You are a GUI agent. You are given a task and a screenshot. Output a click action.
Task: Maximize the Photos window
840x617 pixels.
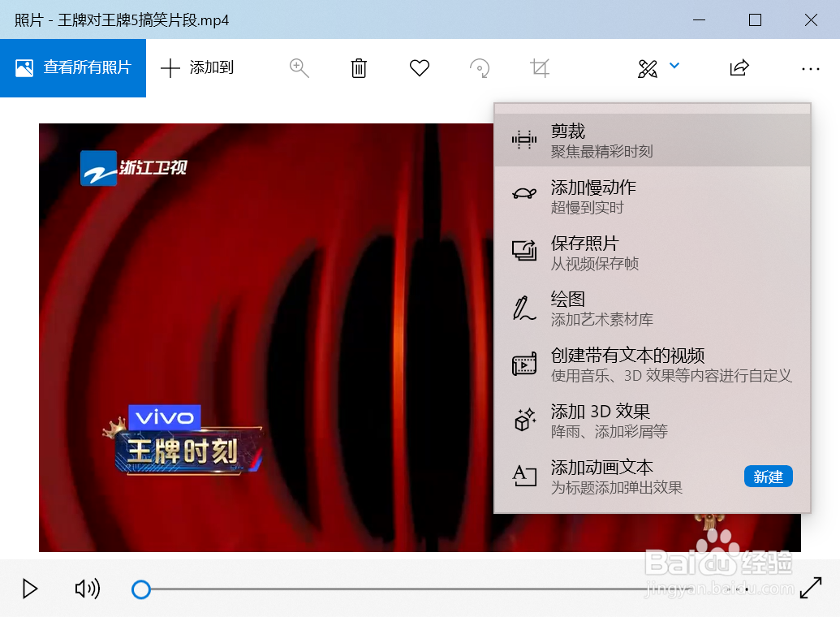tap(755, 19)
